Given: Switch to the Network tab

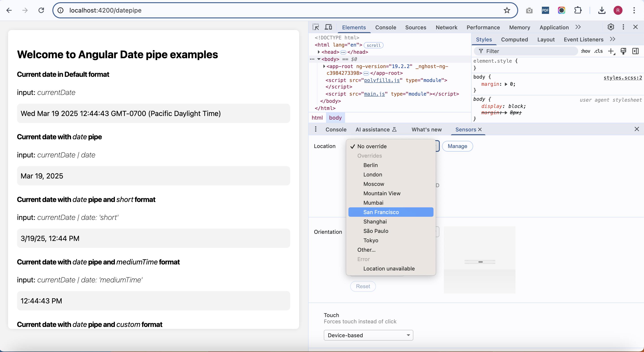Looking at the screenshot, I should (x=446, y=27).
